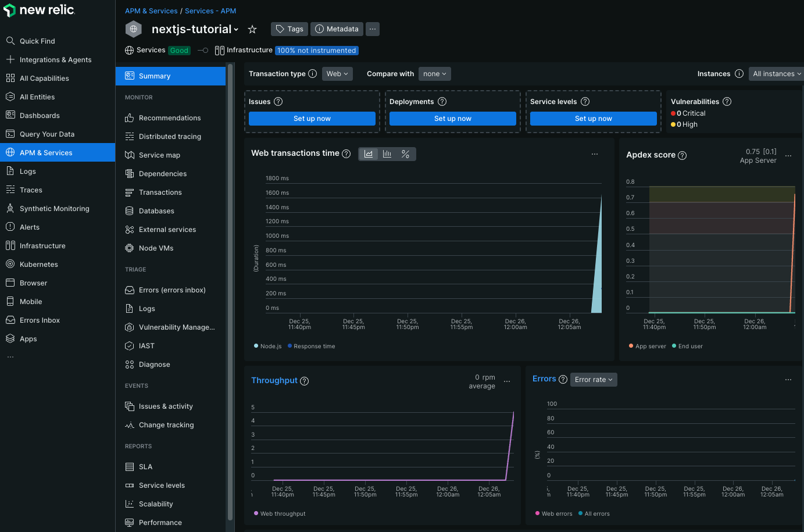Open Transactions in the Monitor section
The height and width of the screenshot is (532, 804).
pyautogui.click(x=171, y=192)
